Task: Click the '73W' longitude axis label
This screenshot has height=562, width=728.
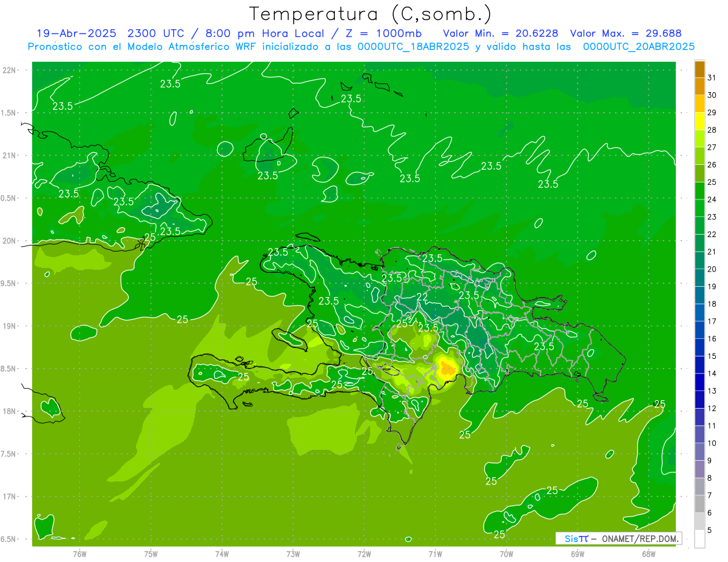Action: pos(293,554)
